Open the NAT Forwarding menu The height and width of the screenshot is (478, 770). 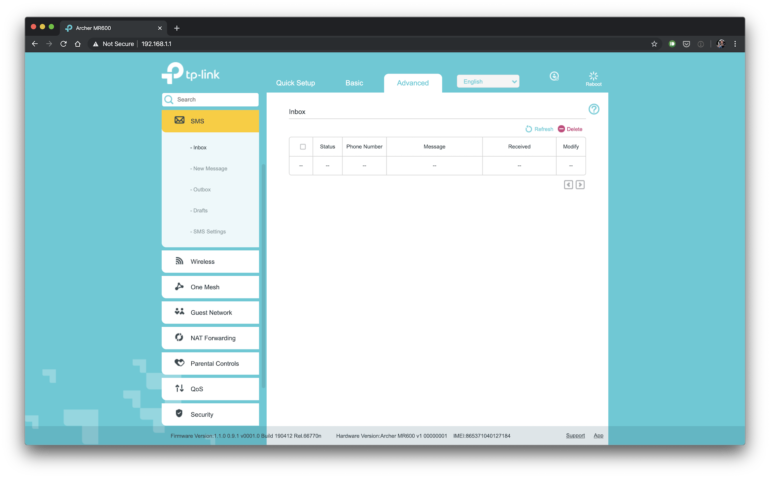tap(210, 338)
